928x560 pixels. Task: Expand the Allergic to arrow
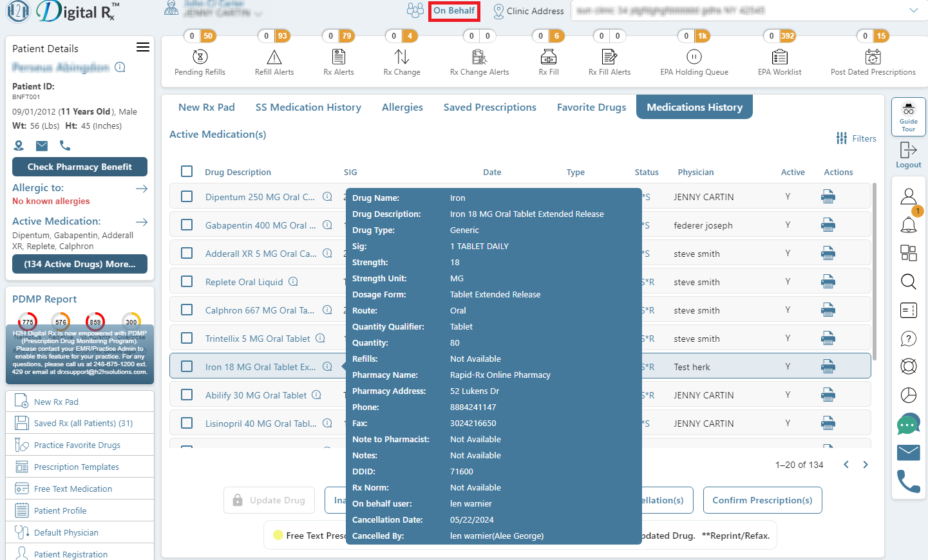pyautogui.click(x=142, y=188)
